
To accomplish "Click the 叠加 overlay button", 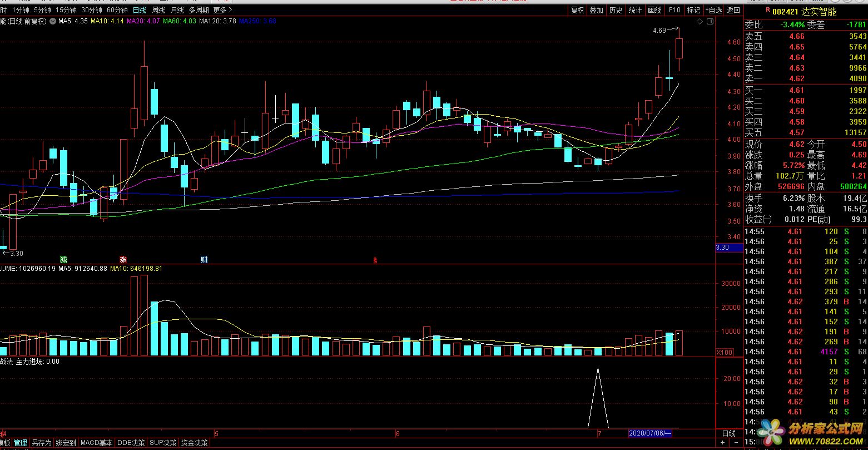I will (597, 10).
